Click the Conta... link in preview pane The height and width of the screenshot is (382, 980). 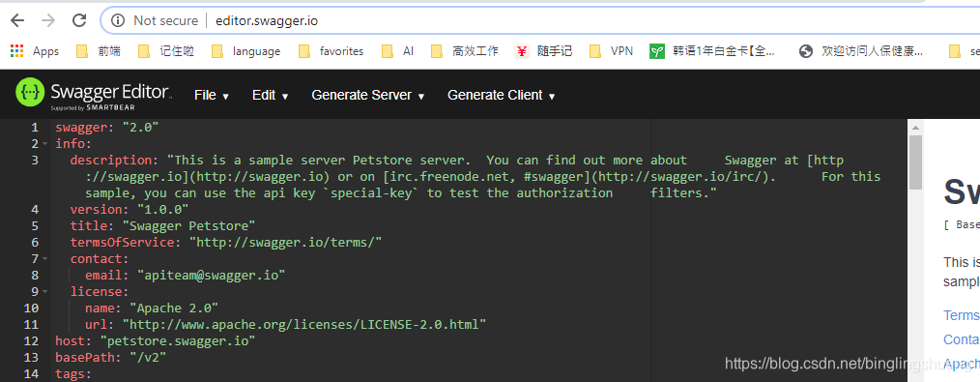tap(962, 339)
